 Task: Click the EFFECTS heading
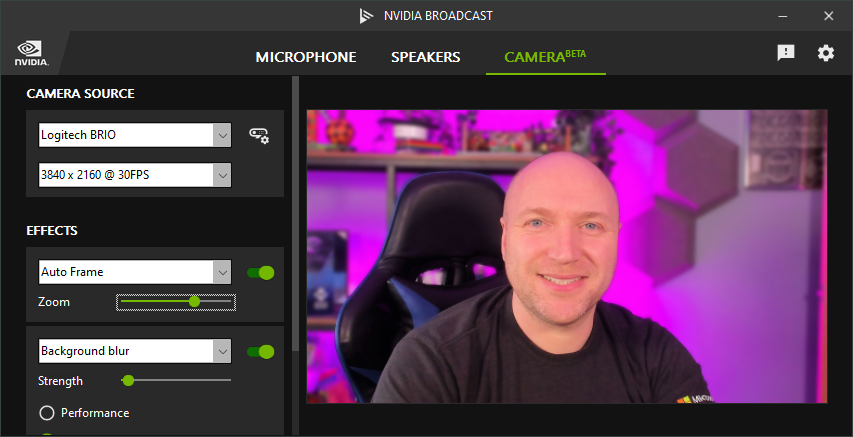click(52, 231)
